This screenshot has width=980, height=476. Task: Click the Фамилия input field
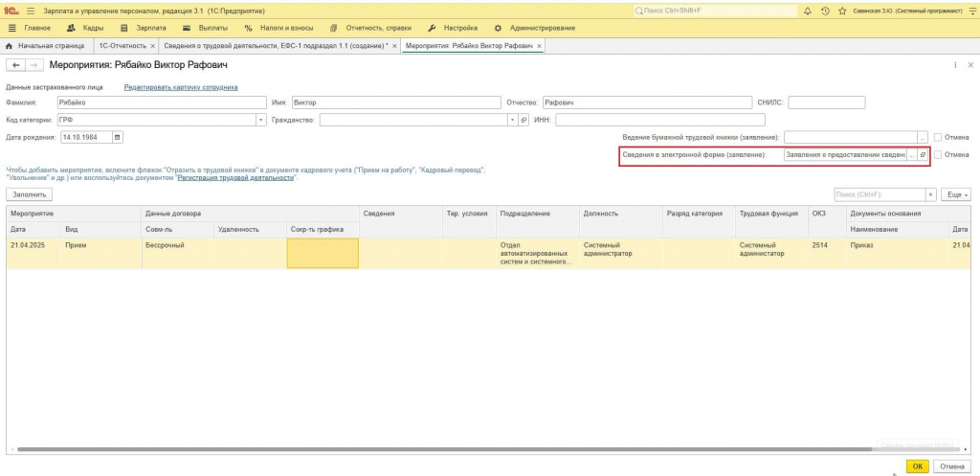coord(161,102)
